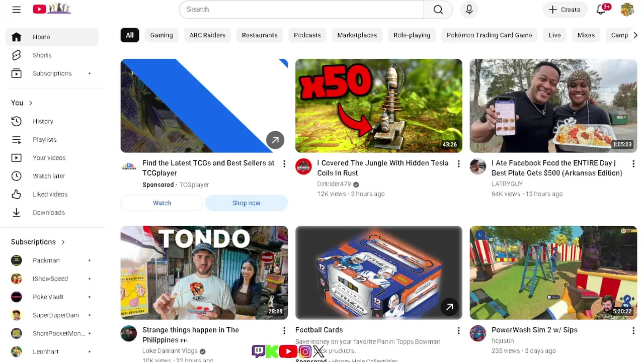
Task: Click the search magnifier button
Action: (438, 10)
